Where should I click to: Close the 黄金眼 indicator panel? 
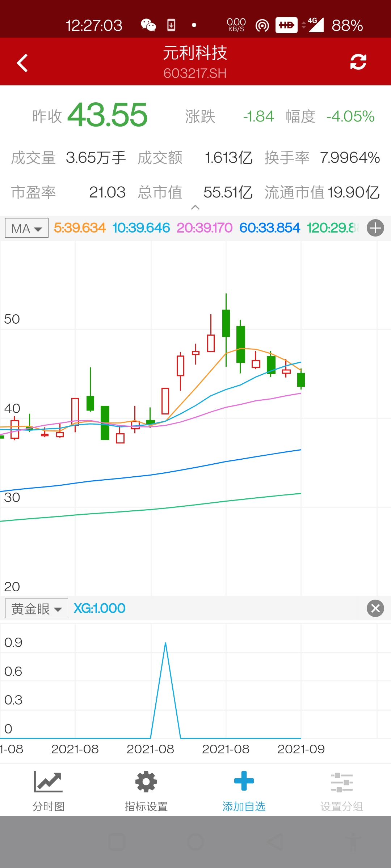click(375, 608)
